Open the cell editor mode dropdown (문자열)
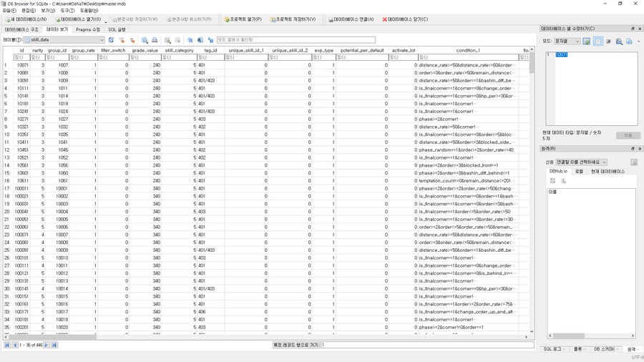Screen dimensions: 644x362 pos(567,41)
